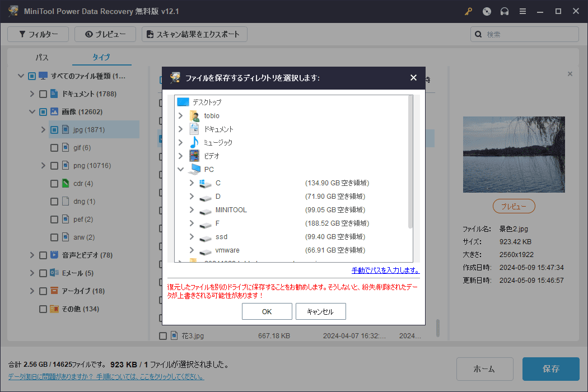Check the ドキュメント (1788) checkbox
Image resolution: width=588 pixels, height=392 pixels.
tap(43, 94)
